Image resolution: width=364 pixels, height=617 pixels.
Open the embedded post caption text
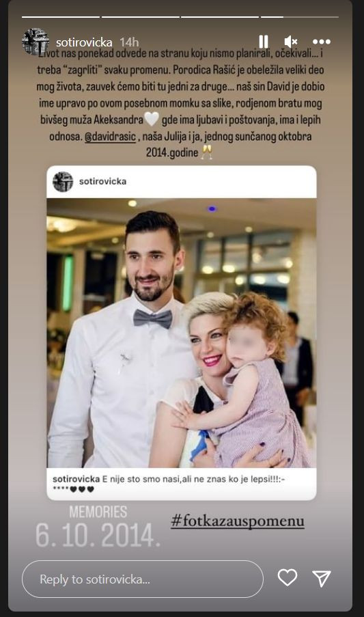169,484
